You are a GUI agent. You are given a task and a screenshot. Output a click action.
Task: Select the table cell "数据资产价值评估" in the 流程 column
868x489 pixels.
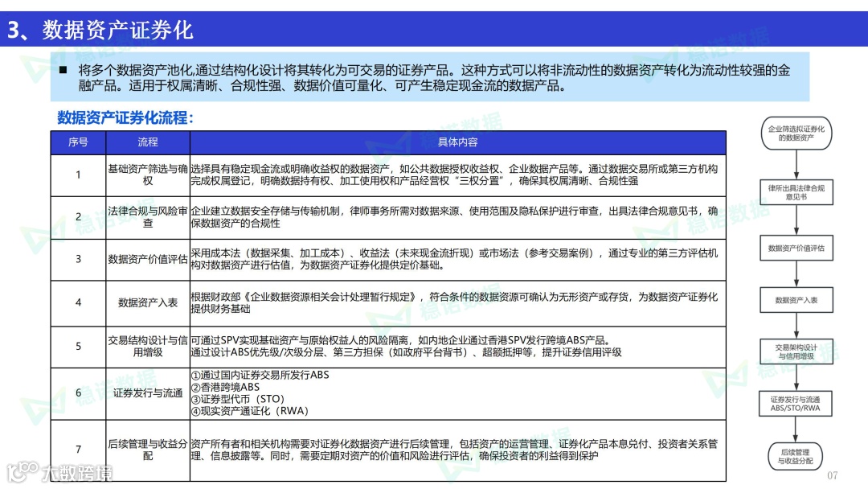[x=148, y=259]
